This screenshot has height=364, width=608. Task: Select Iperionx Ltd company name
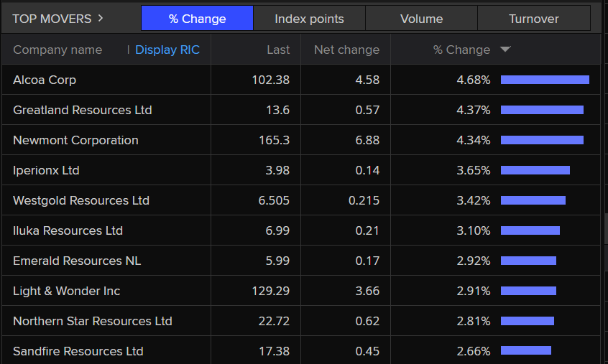click(x=46, y=170)
